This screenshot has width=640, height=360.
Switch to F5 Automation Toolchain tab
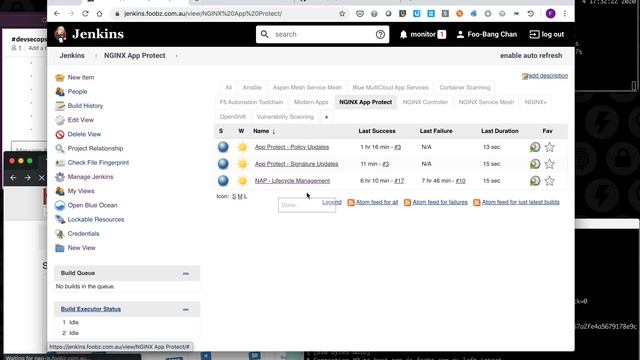pos(251,102)
